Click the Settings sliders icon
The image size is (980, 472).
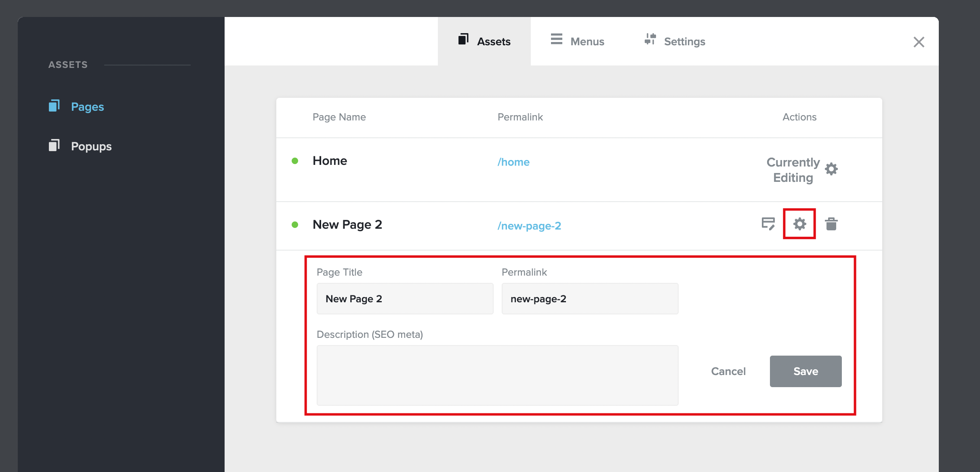point(650,39)
